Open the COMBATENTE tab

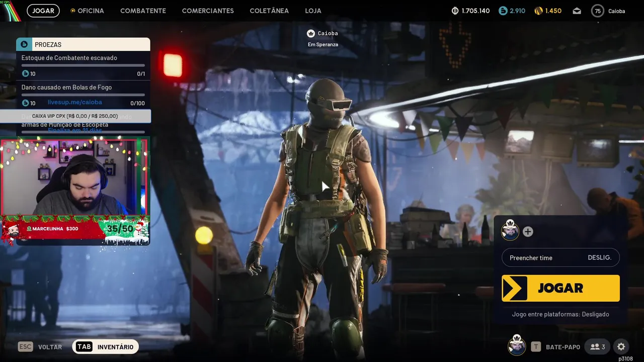click(x=143, y=11)
